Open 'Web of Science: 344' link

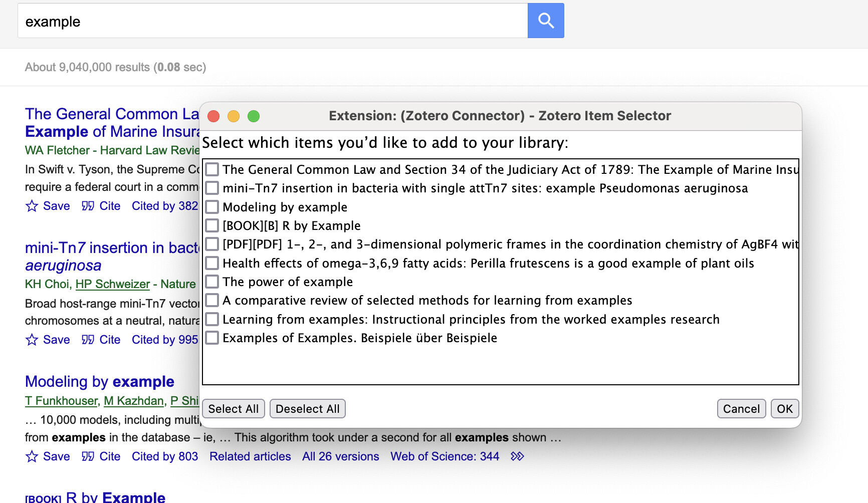(x=445, y=456)
